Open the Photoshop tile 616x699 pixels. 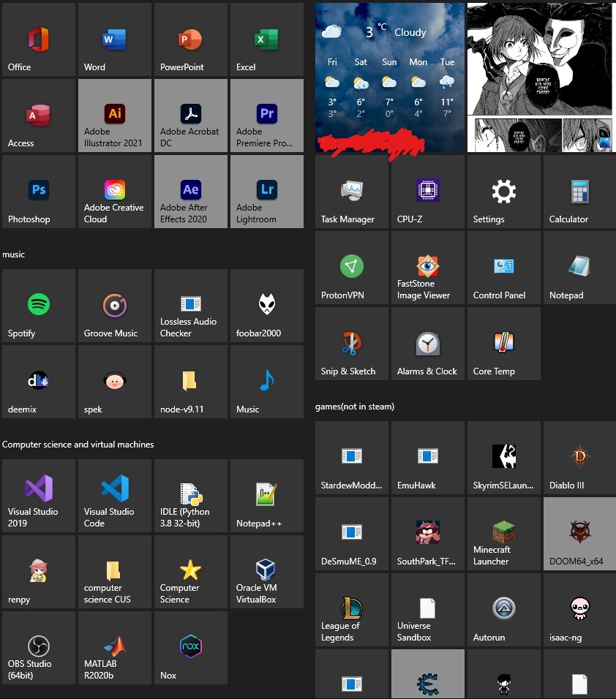point(39,192)
